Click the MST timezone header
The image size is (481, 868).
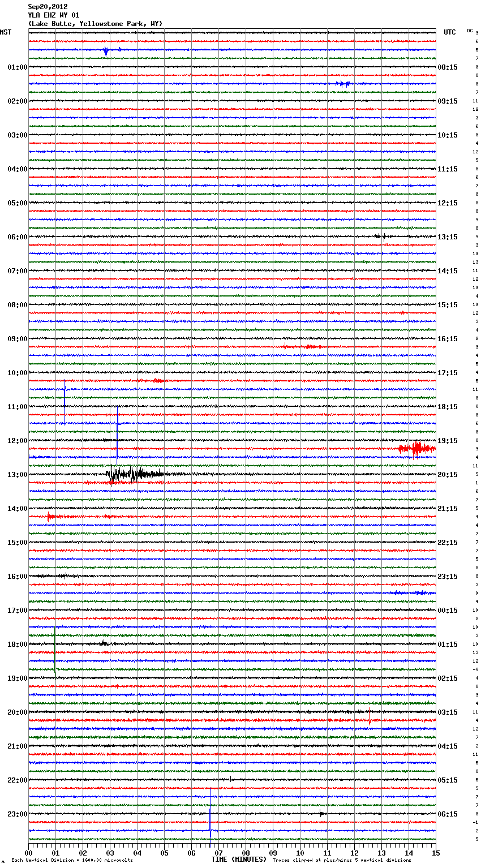click(6, 32)
